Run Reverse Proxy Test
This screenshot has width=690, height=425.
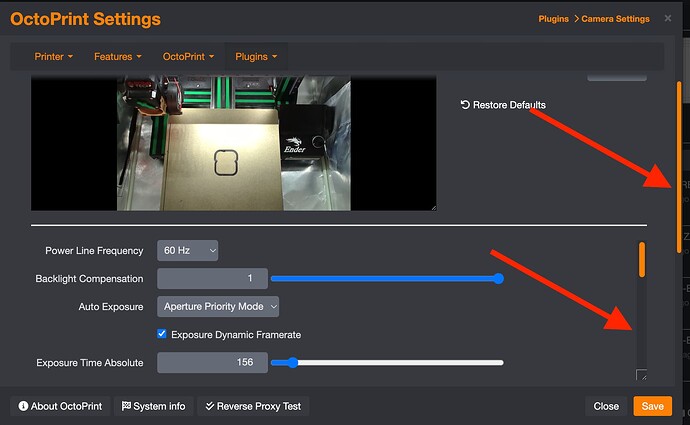point(253,406)
